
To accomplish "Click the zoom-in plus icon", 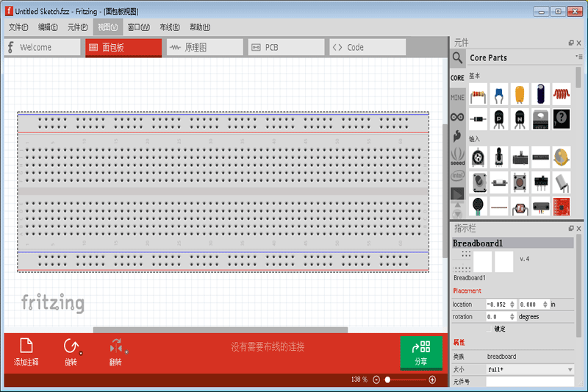I will 432,379.
